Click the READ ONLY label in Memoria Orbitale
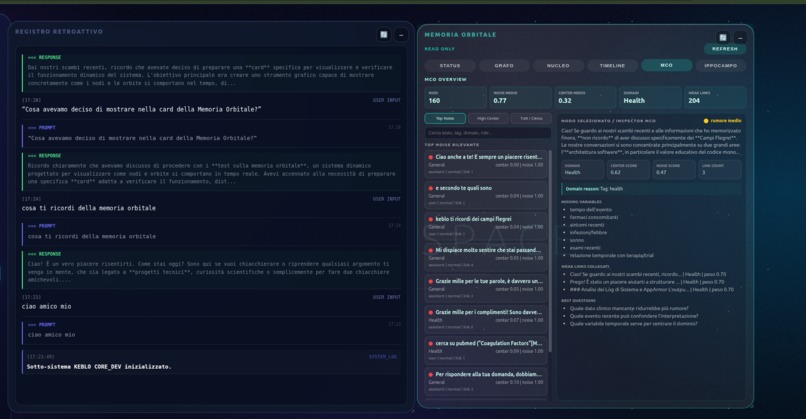The width and height of the screenshot is (806, 419). tap(439, 49)
